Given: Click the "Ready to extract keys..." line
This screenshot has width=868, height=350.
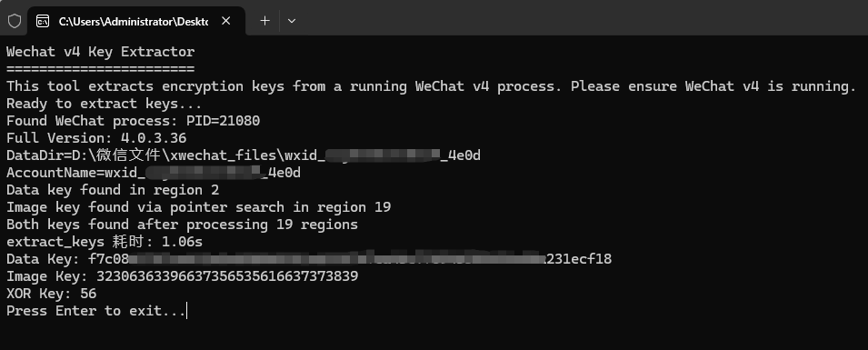Looking at the screenshot, I should coord(105,104).
